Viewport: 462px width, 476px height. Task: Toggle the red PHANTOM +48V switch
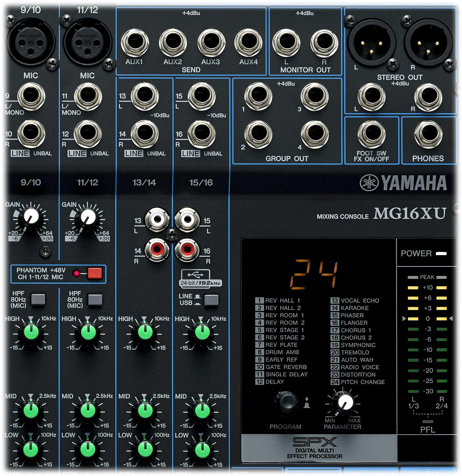[x=95, y=273]
